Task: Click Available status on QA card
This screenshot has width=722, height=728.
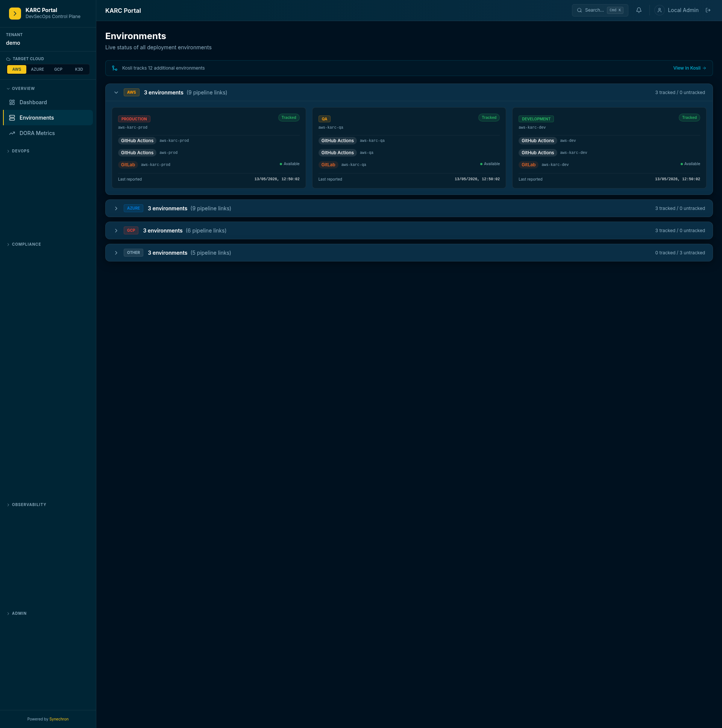Action: (x=490, y=164)
